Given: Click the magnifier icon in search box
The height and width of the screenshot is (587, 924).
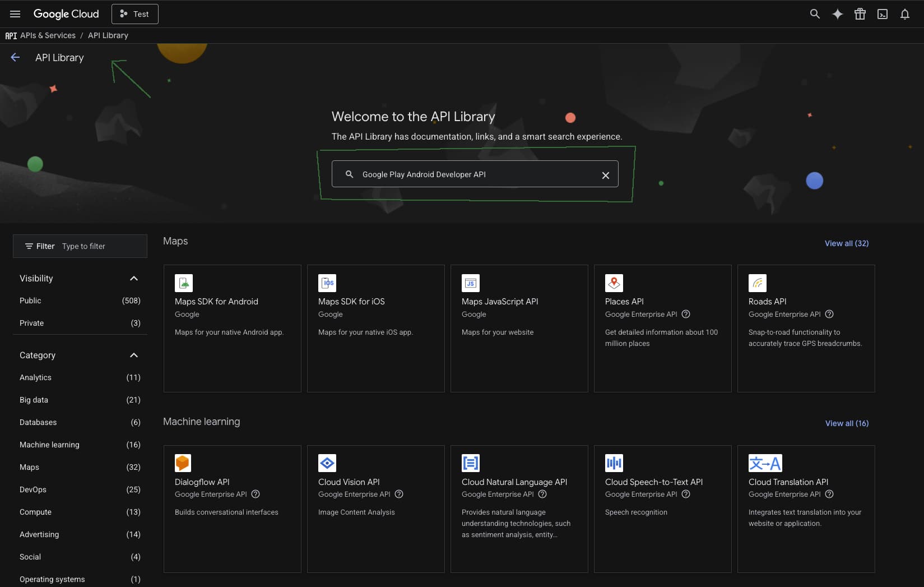Looking at the screenshot, I should point(349,174).
